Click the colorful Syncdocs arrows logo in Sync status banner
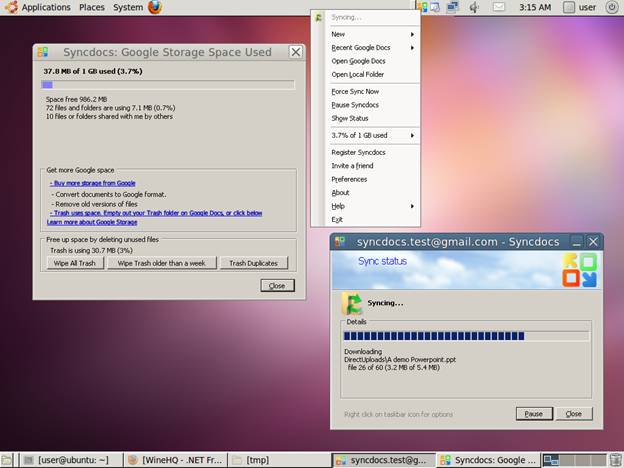 tap(579, 271)
